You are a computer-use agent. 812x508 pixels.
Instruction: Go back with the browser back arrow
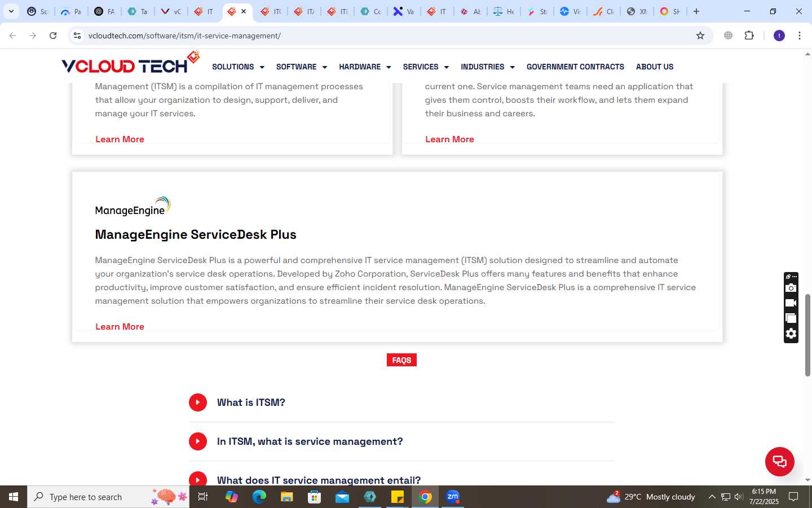[x=12, y=36]
